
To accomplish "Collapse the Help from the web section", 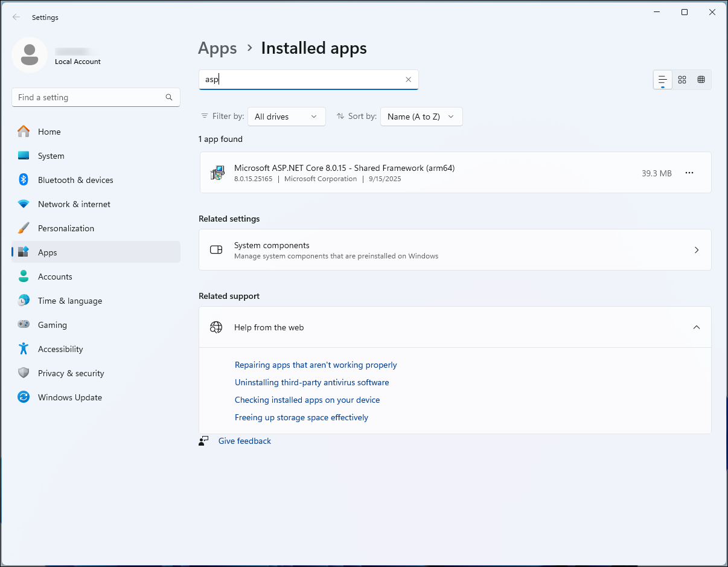I will pos(697,327).
